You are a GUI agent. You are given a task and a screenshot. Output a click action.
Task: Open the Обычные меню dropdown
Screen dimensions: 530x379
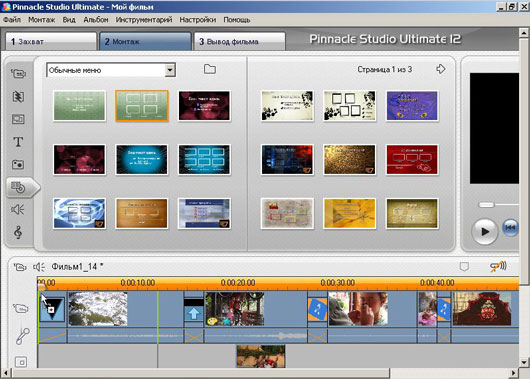pos(170,70)
